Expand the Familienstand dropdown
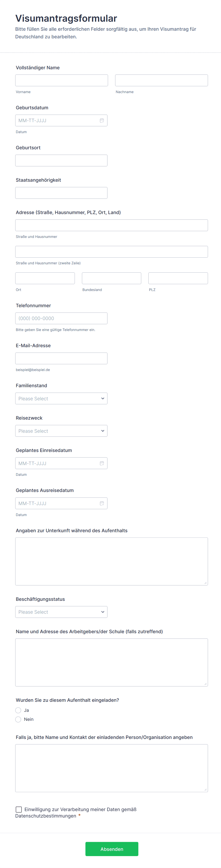 coord(61,399)
